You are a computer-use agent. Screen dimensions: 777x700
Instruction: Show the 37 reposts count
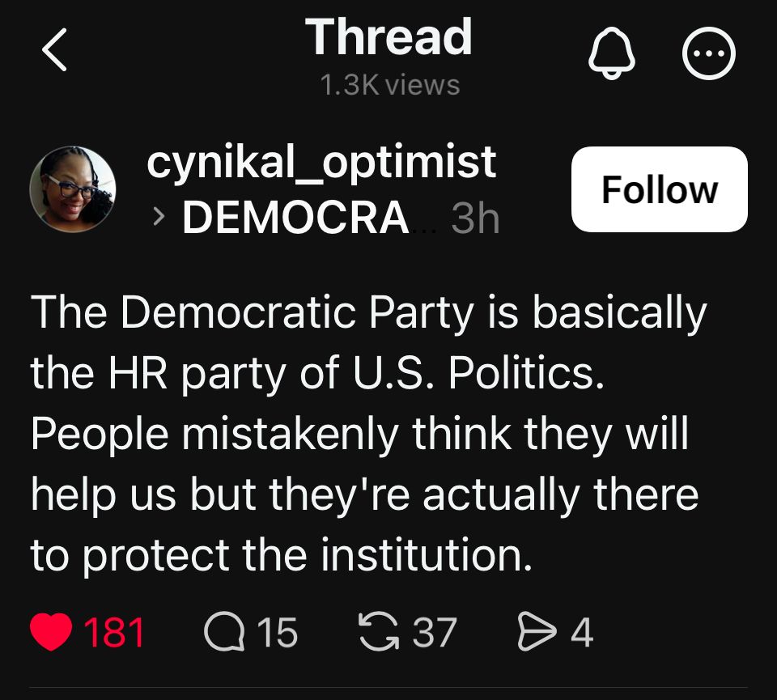435,633
